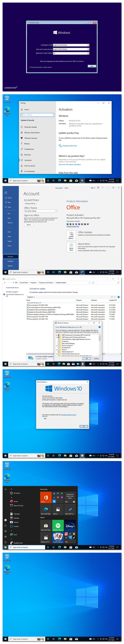Click Publisher column header in updates list
Screen dimensions: 124x644
(x=94, y=300)
